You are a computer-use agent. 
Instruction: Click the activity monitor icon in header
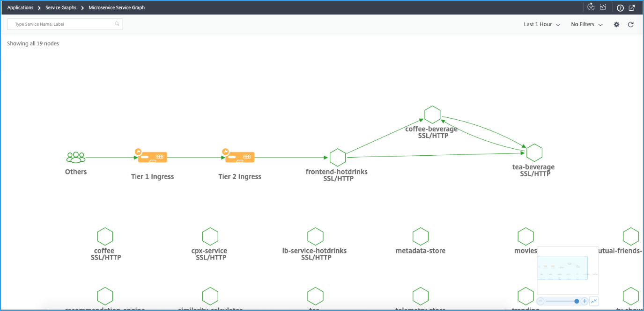tap(603, 7)
